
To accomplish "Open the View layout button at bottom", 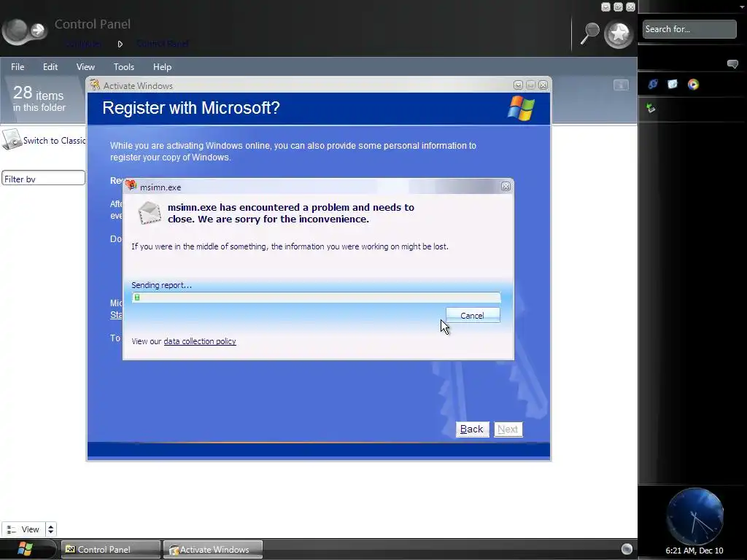I will pyautogui.click(x=24, y=529).
